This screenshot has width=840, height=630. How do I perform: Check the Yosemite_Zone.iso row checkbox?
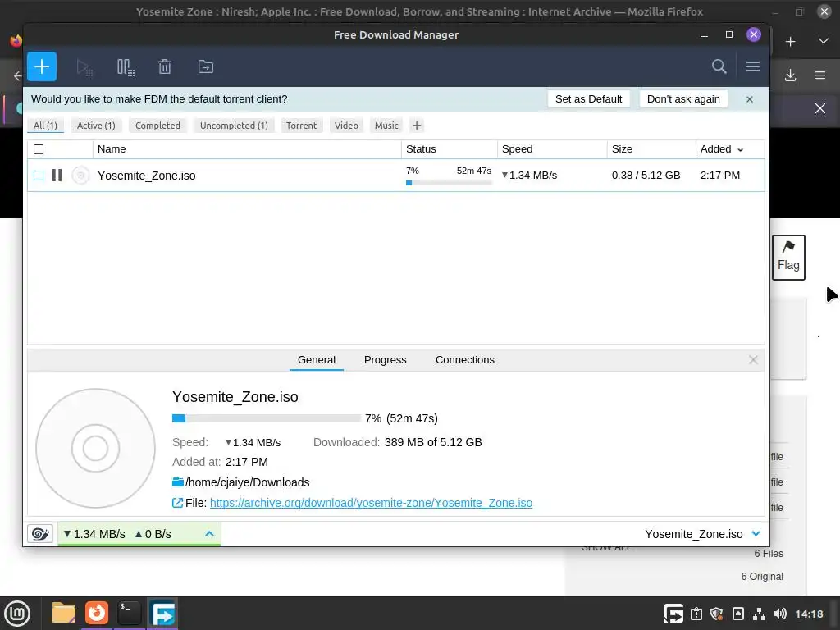[39, 176]
